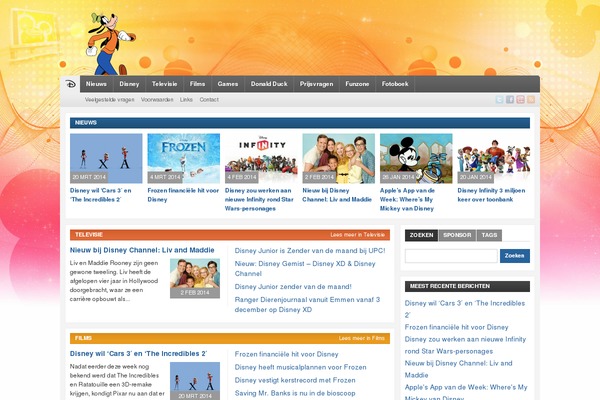Click the Nieuws section header bar
Image resolution: width=600 pixels, height=400 pixels.
point(300,123)
